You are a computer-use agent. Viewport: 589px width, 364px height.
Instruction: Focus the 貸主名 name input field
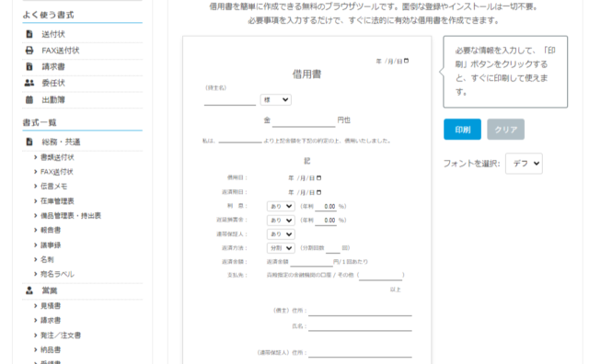coord(230,100)
